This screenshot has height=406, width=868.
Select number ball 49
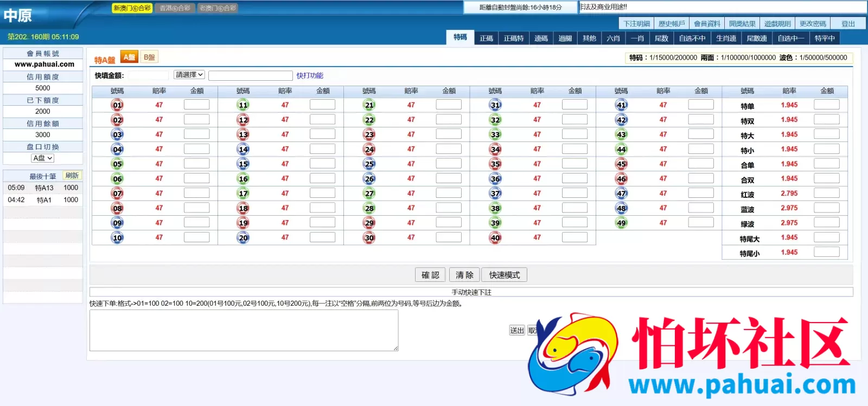point(621,223)
